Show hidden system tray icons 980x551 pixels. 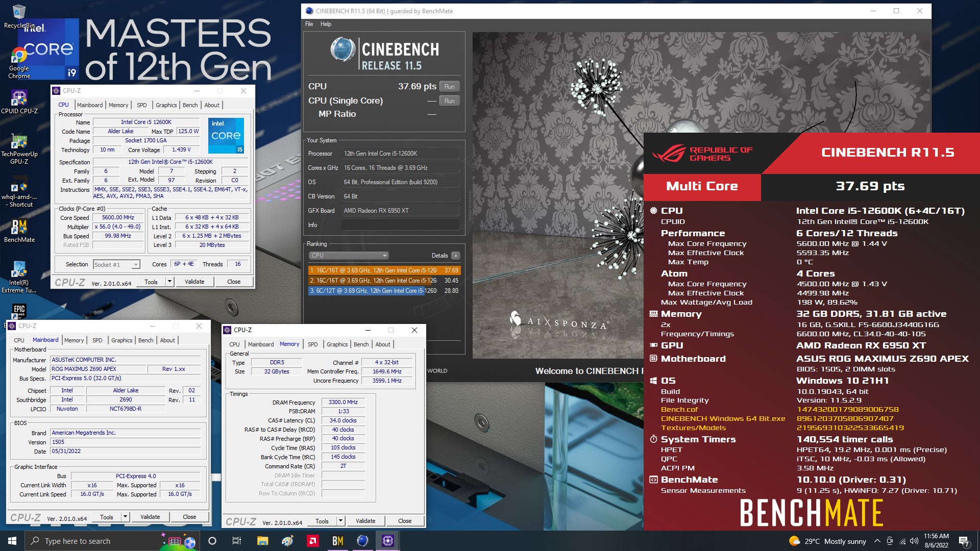[x=877, y=541]
